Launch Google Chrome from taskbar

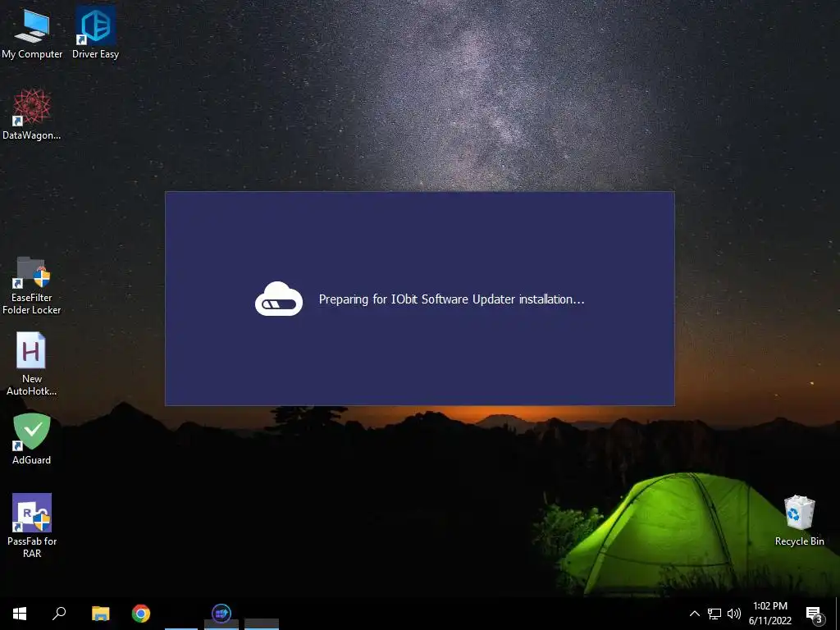[x=141, y=614]
